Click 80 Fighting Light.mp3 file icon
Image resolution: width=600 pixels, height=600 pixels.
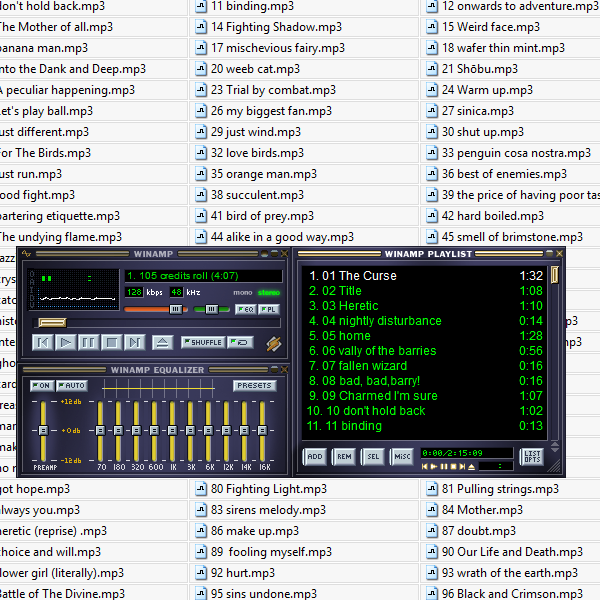point(201,489)
